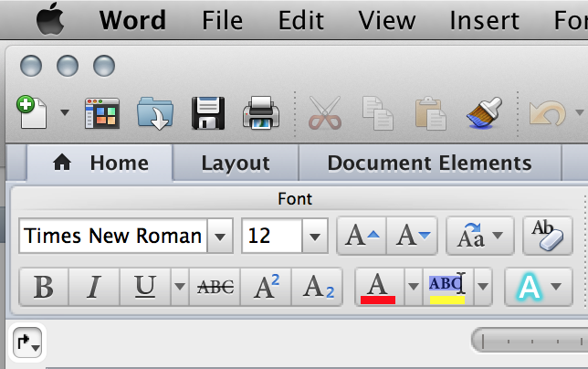Click the tab stop selector button

click(27, 343)
